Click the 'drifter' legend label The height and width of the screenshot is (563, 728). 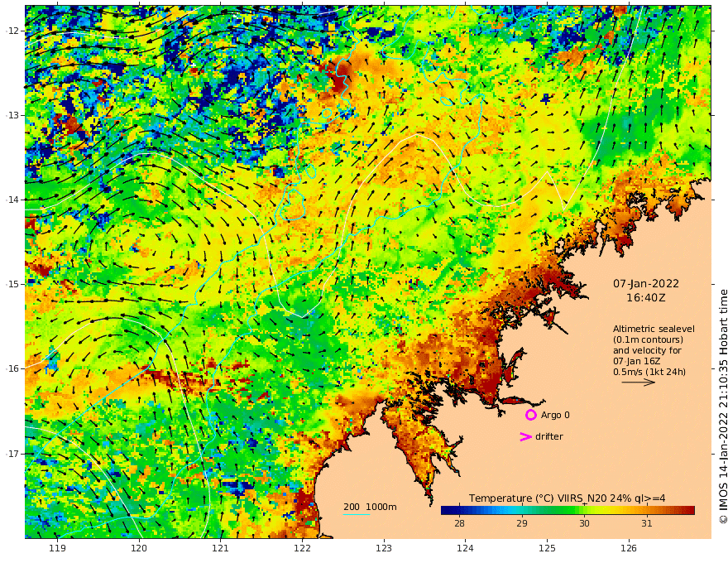tap(548, 436)
